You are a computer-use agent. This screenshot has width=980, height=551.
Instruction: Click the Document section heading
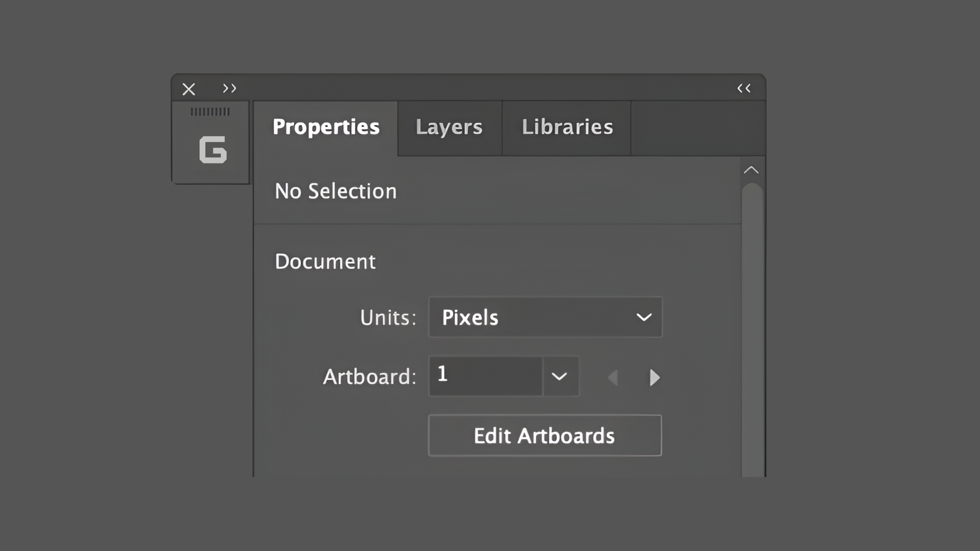tap(325, 261)
